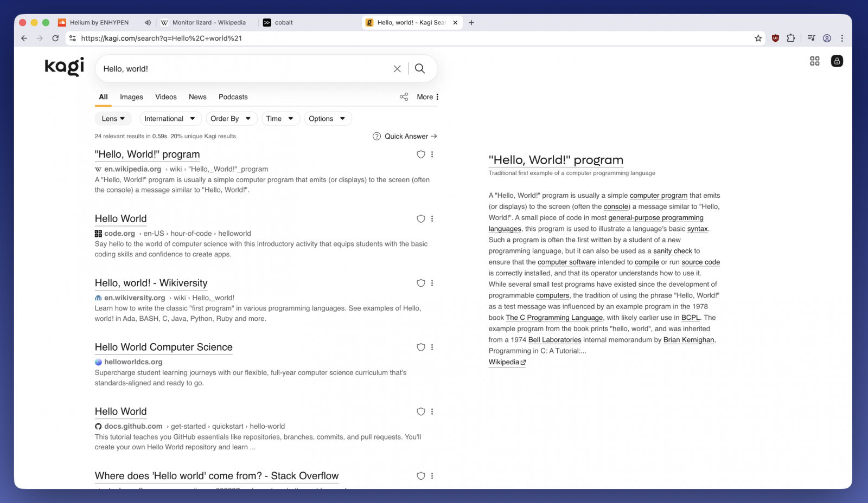Open the browser three-dot menu
868x503 pixels.
point(842,38)
